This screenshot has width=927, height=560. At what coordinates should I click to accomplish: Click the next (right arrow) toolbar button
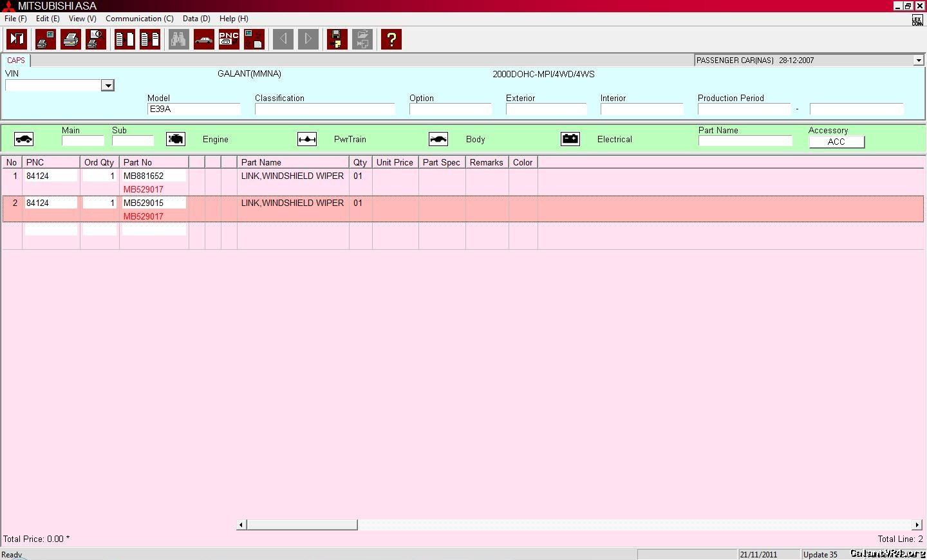point(308,39)
